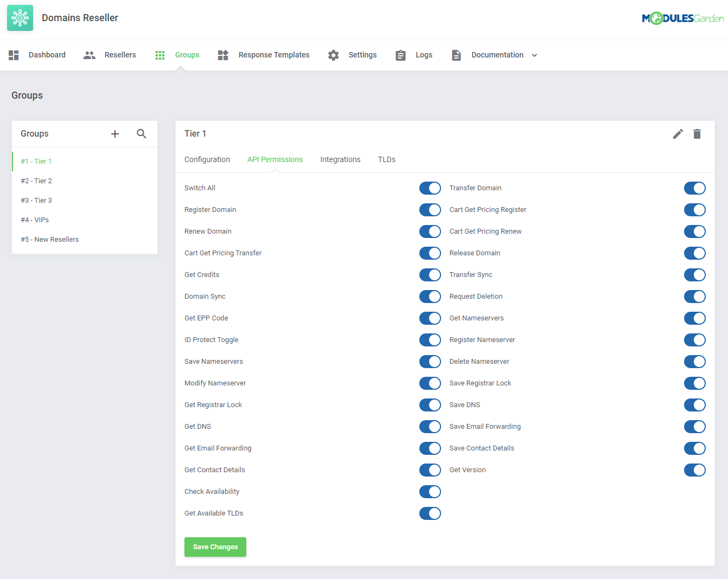
Task: Toggle Save Nameservers permission
Action: tap(430, 362)
